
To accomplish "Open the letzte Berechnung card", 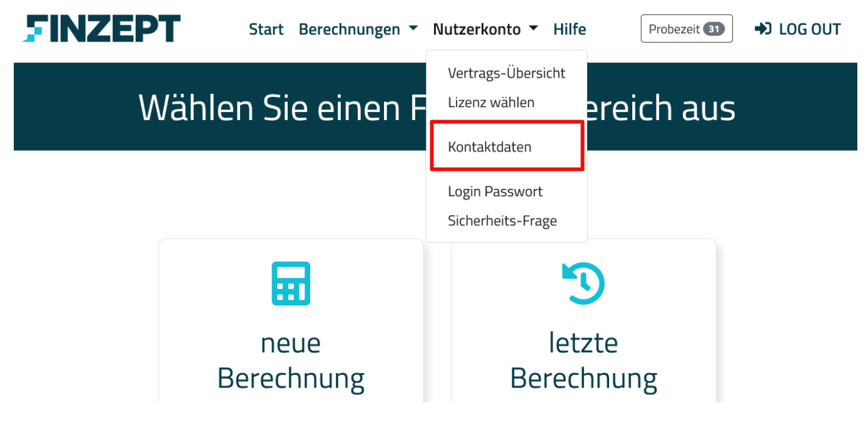I will (583, 320).
